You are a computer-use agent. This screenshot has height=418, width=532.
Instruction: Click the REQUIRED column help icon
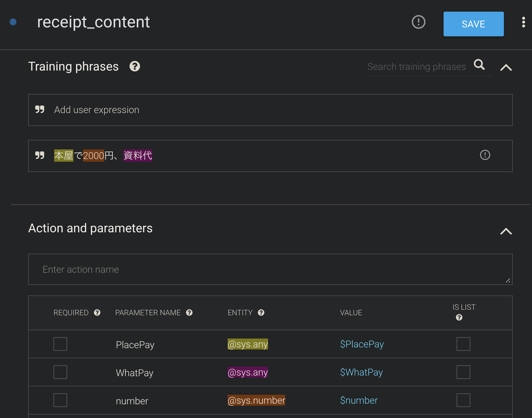click(x=97, y=312)
